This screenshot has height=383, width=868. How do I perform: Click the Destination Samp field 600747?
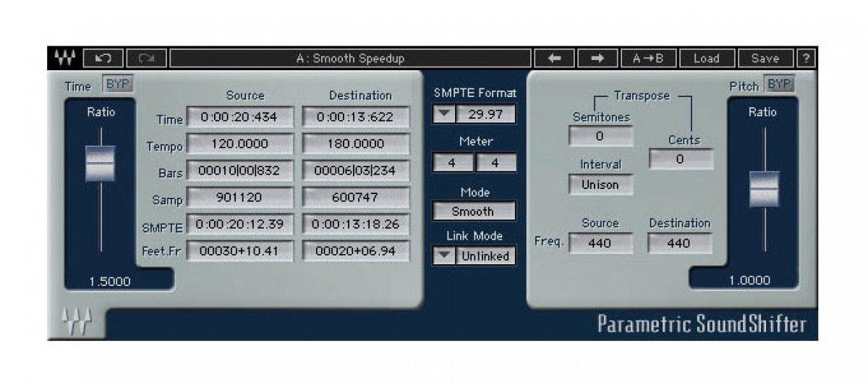point(356,198)
